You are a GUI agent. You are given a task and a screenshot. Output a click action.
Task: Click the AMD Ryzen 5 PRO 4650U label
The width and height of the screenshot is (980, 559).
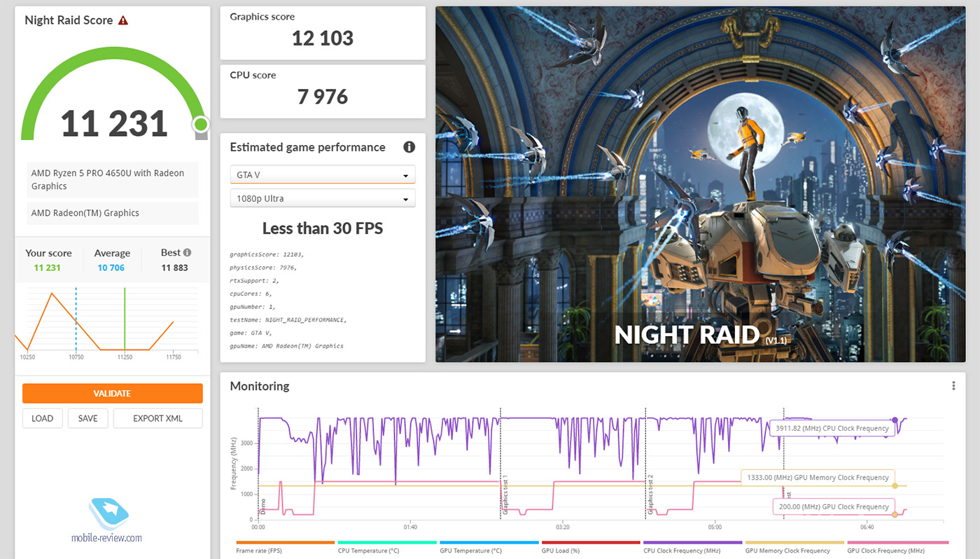pos(113,179)
